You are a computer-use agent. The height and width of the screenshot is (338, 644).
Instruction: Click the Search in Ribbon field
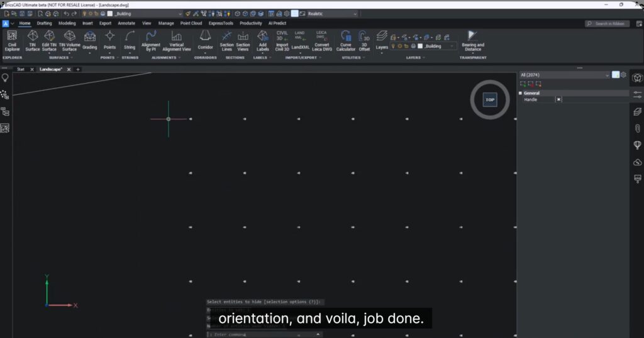tap(610, 23)
